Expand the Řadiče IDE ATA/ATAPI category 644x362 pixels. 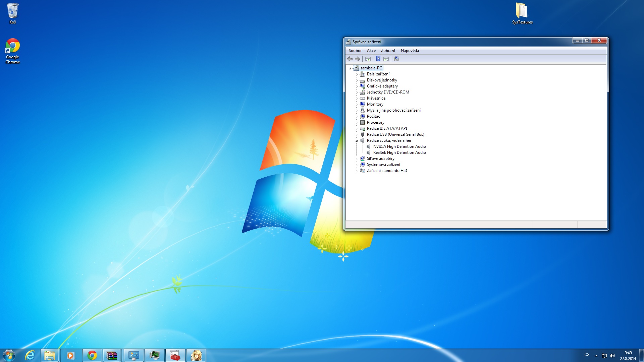pos(357,129)
